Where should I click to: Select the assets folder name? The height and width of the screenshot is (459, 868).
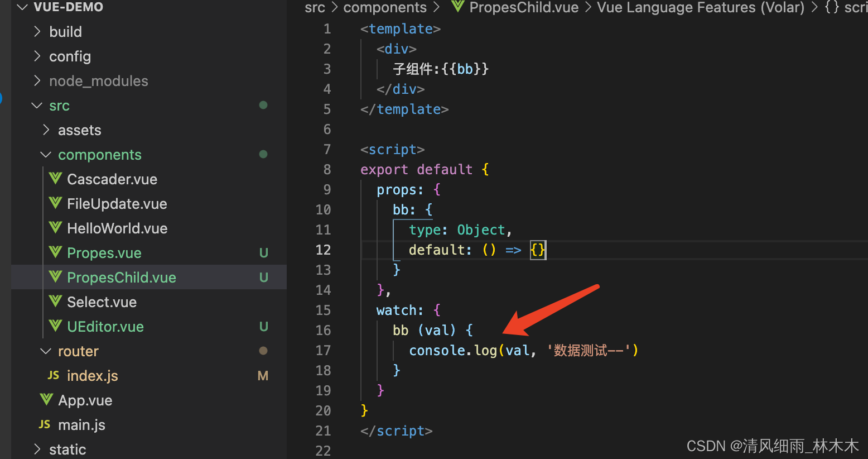click(x=80, y=130)
